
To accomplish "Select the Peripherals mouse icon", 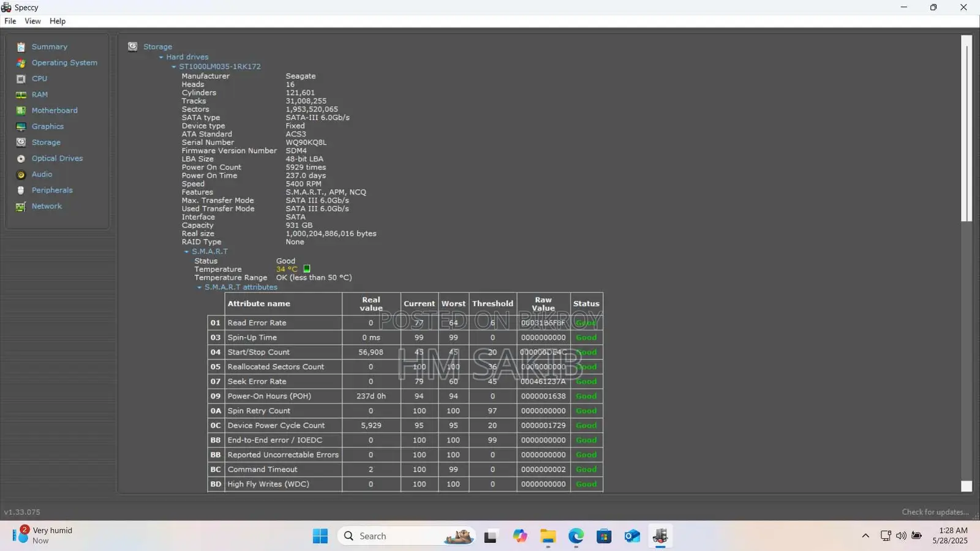I will (x=21, y=190).
